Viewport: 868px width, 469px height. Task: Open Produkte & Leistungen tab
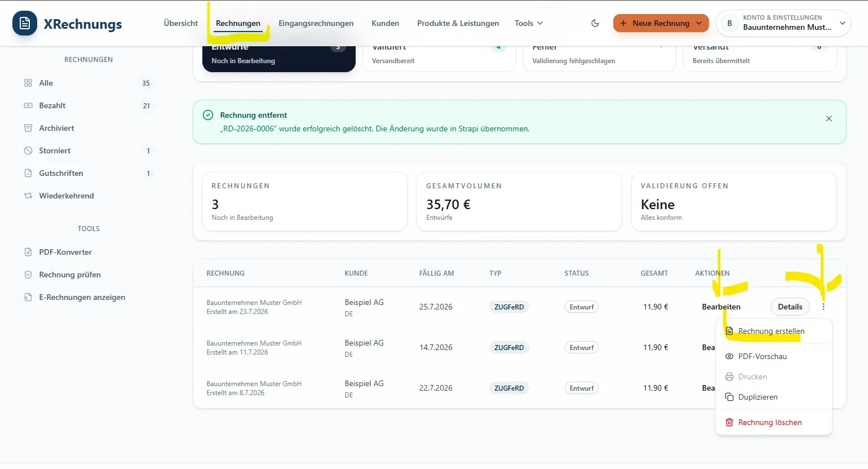point(458,23)
